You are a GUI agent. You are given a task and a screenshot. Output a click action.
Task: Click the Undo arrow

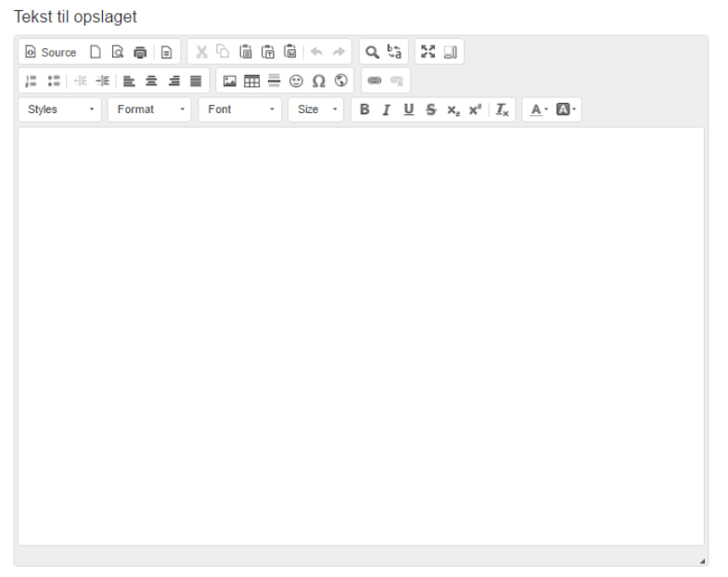tap(316, 52)
